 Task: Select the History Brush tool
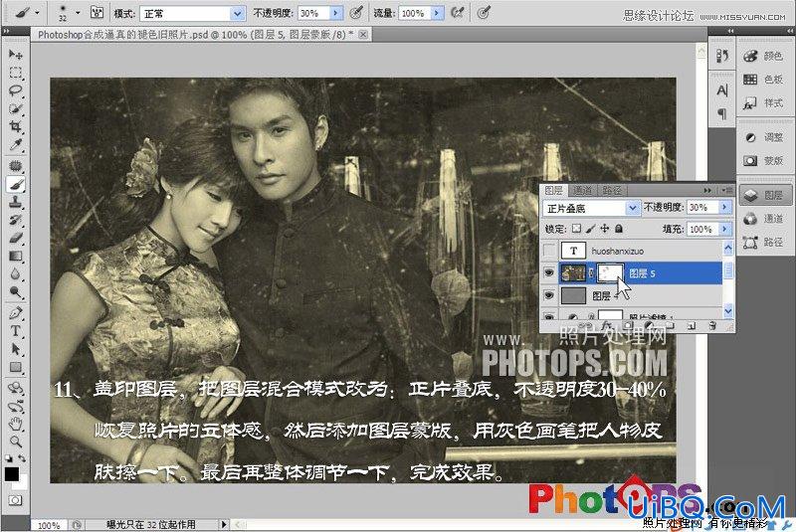tap(16, 220)
